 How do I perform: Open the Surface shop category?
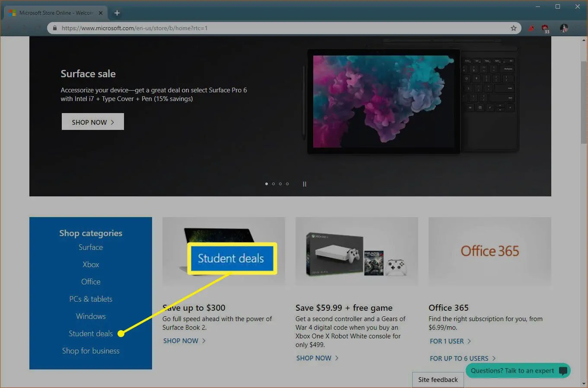click(91, 247)
